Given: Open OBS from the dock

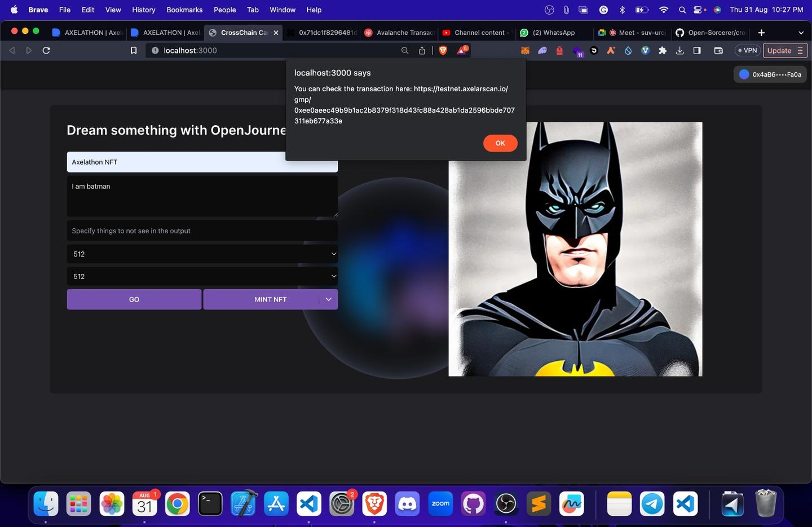Looking at the screenshot, I should 506,503.
